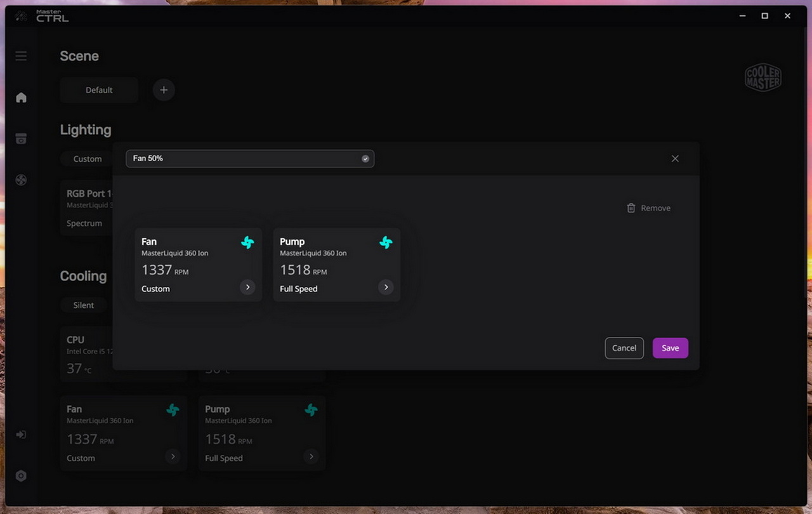
Task: Click the Cooling heading
Action: (83, 276)
